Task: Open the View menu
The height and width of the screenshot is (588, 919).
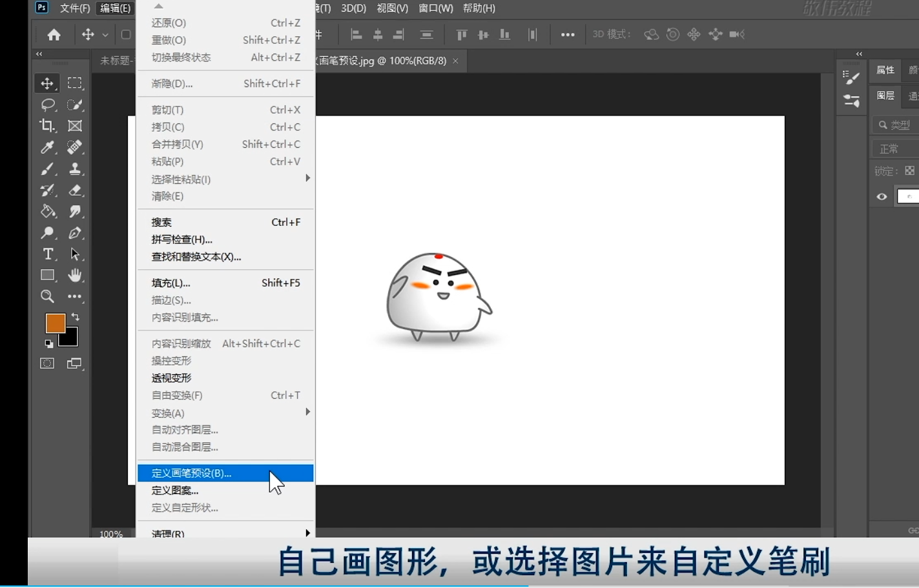Action: [x=393, y=8]
